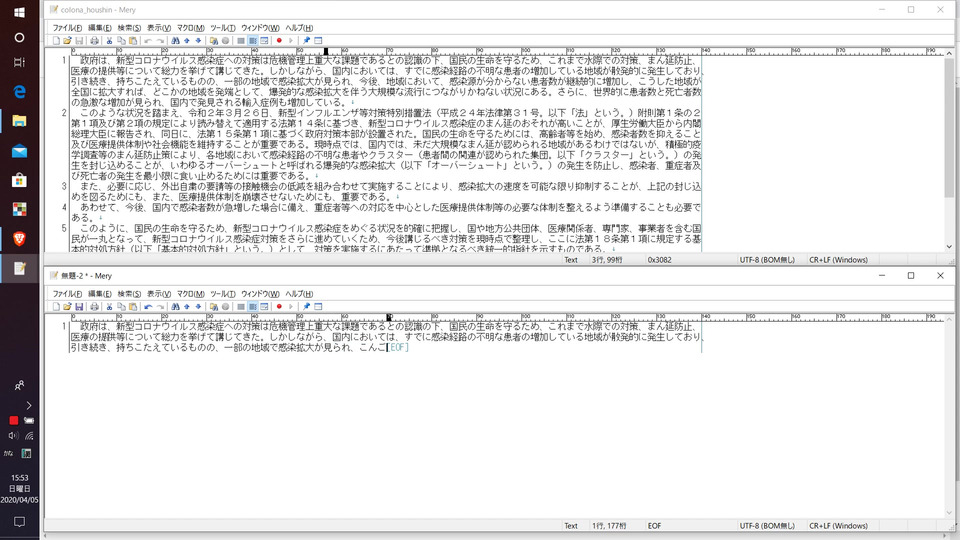Open ツール(T) menu in 無題-2 window
Image resolution: width=960 pixels, height=540 pixels.
[x=223, y=294]
